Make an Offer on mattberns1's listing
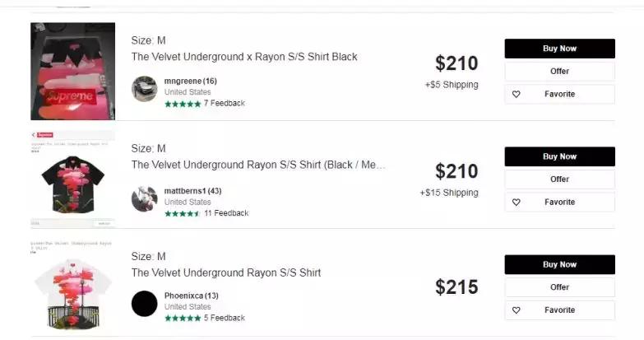 coord(559,179)
